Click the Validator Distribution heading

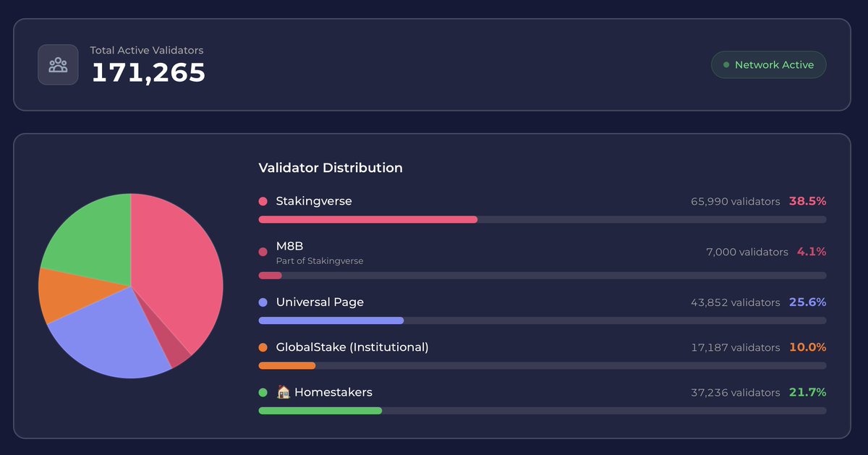click(x=331, y=168)
